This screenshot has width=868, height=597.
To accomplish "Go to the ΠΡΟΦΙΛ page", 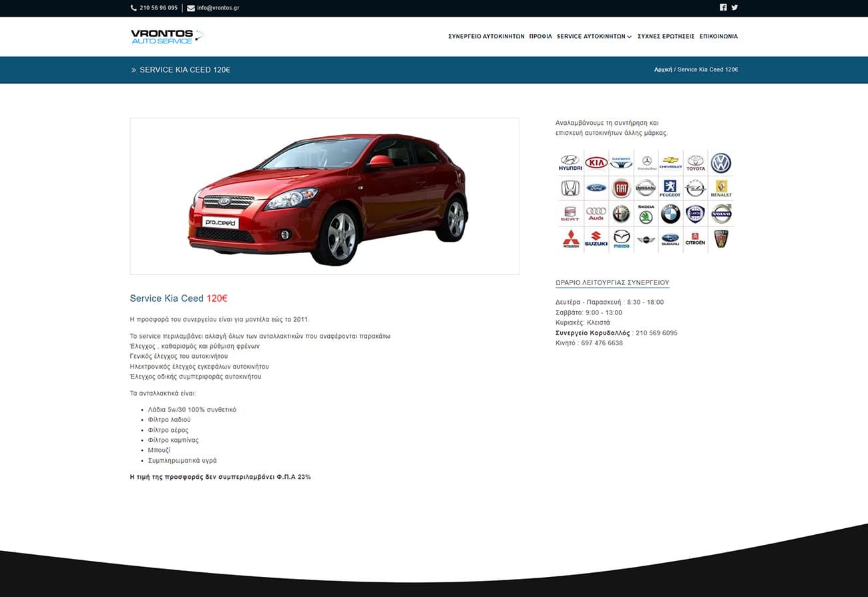I will [541, 37].
